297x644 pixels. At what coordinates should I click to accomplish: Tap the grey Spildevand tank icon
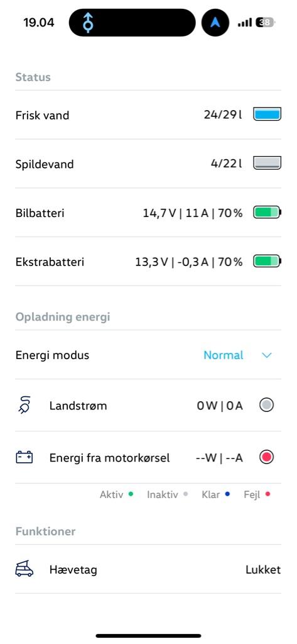click(267, 164)
